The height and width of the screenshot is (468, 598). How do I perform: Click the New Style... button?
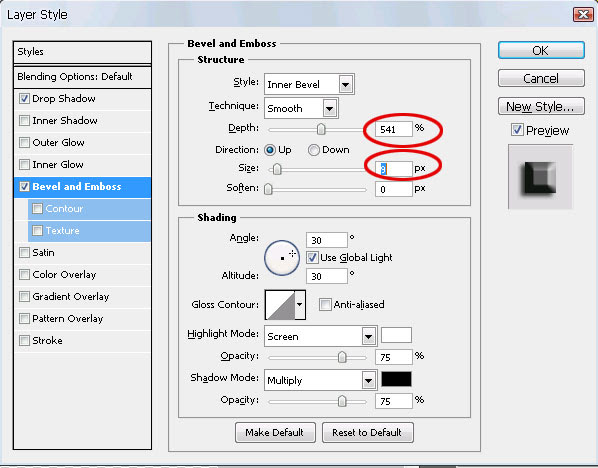(541, 106)
